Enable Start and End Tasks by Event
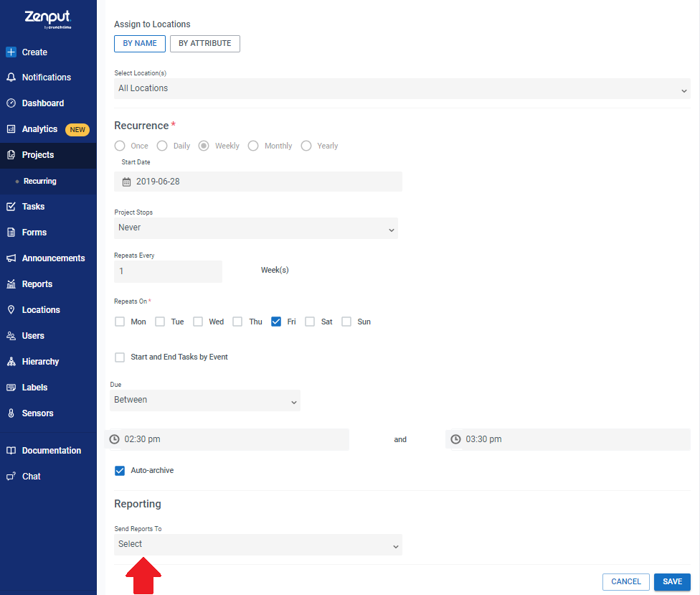This screenshot has width=700, height=595. click(x=120, y=357)
